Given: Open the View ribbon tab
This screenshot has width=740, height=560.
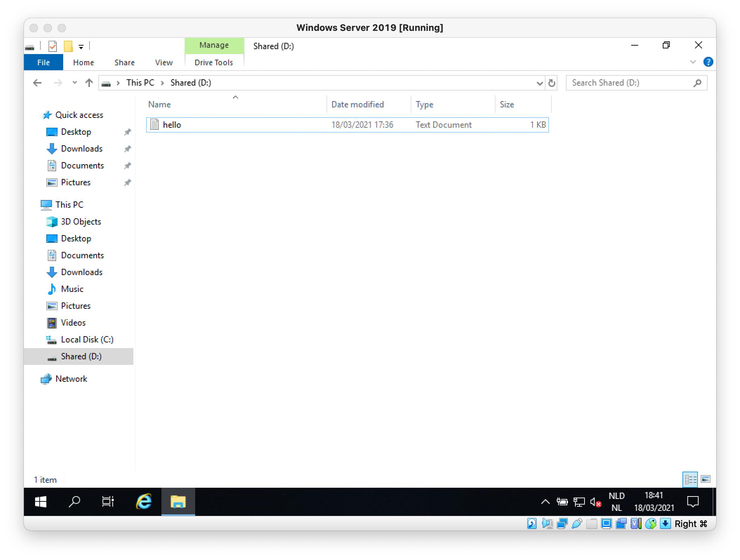Looking at the screenshot, I should click(x=164, y=62).
